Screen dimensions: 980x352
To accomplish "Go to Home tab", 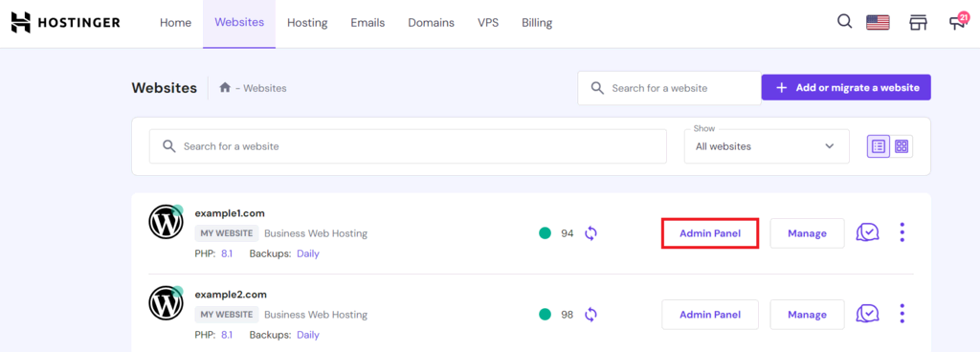I will click(176, 23).
